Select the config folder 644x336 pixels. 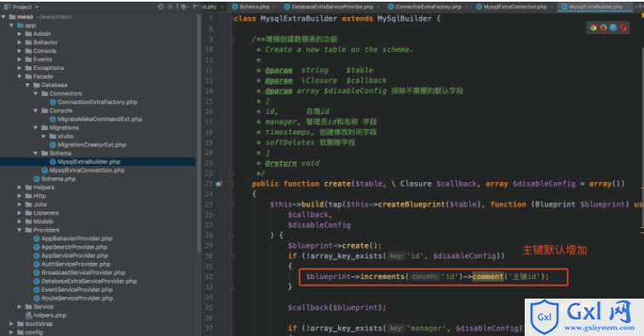pyautogui.click(x=34, y=333)
